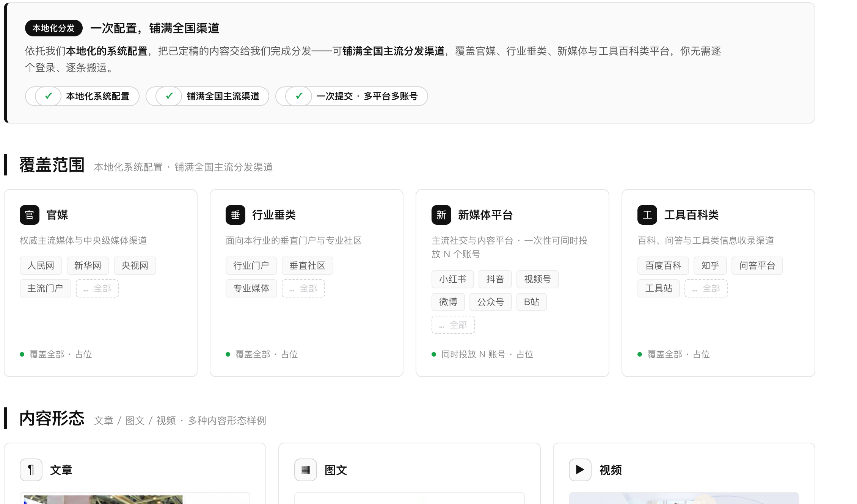Click the 本地化分发 badge

coord(54,28)
